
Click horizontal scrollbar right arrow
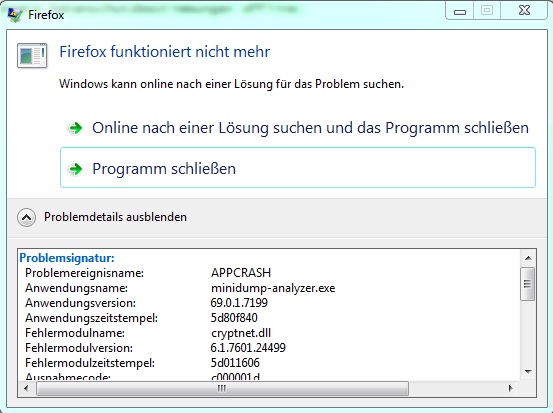coord(510,389)
